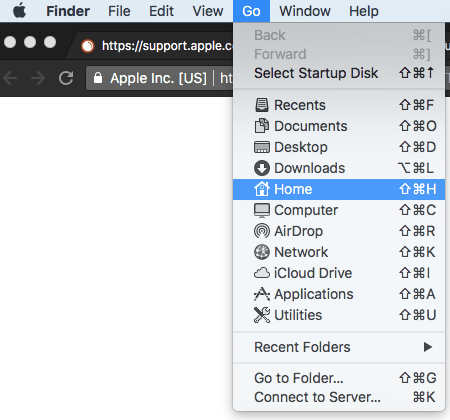Click the ⇧⌘K shortcut beside Network
The width and height of the screenshot is (450, 420).
point(417,252)
